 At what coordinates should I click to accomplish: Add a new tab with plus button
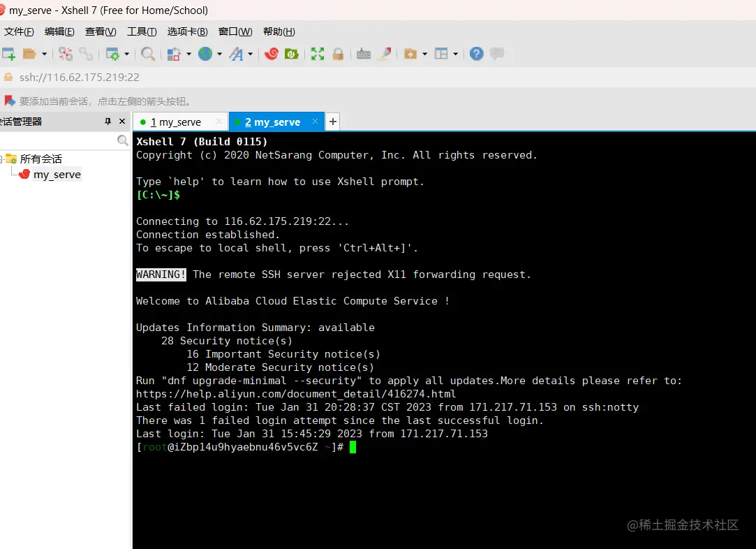point(333,122)
